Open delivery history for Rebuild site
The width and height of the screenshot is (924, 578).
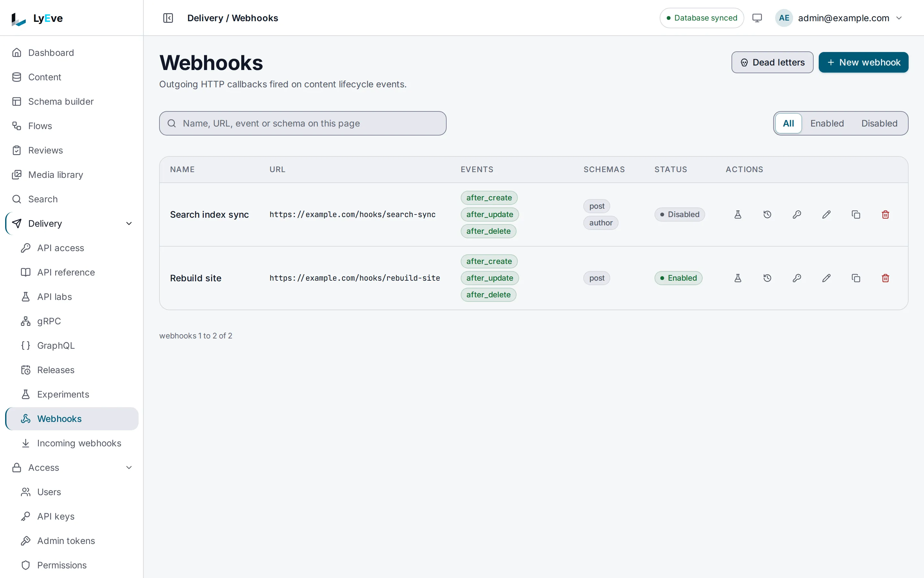click(x=767, y=278)
